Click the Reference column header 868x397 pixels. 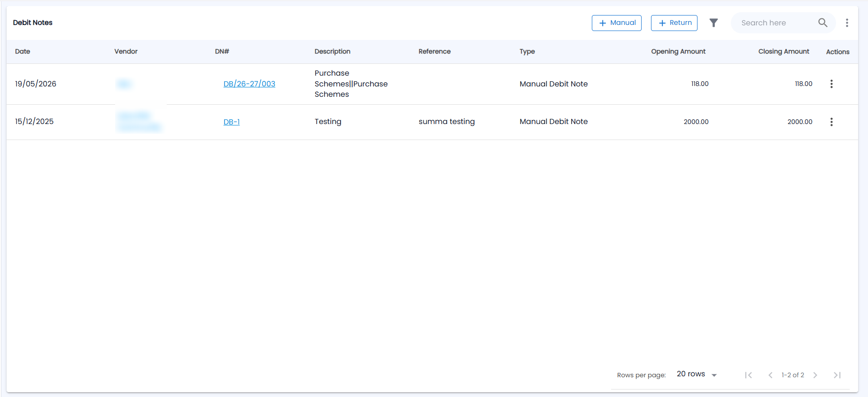click(x=434, y=52)
